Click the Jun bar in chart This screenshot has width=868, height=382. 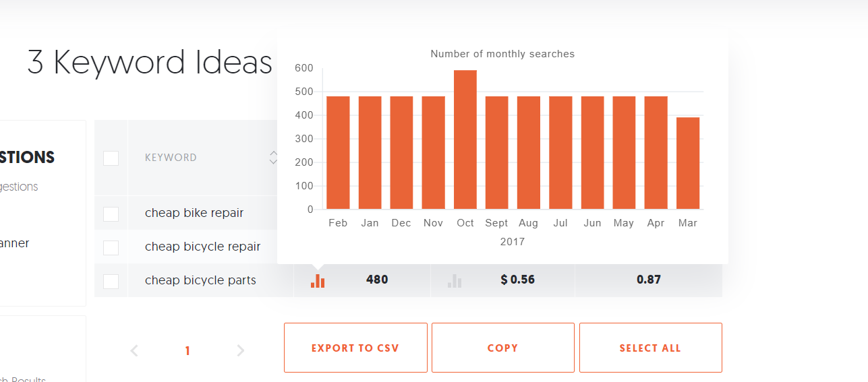592,153
